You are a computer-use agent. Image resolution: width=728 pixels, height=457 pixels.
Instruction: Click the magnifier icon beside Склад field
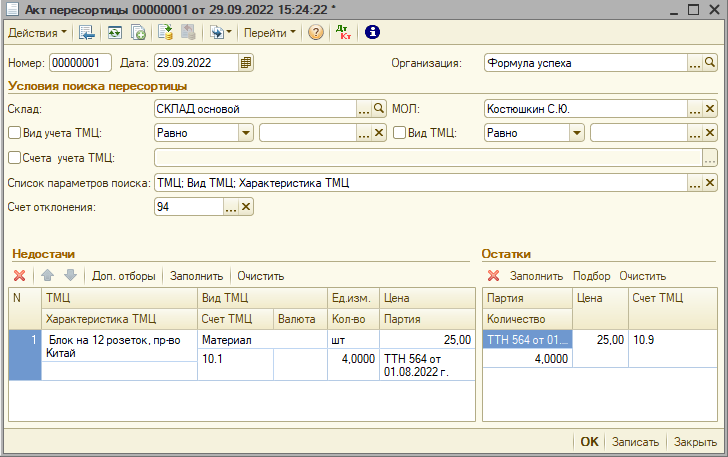click(379, 108)
